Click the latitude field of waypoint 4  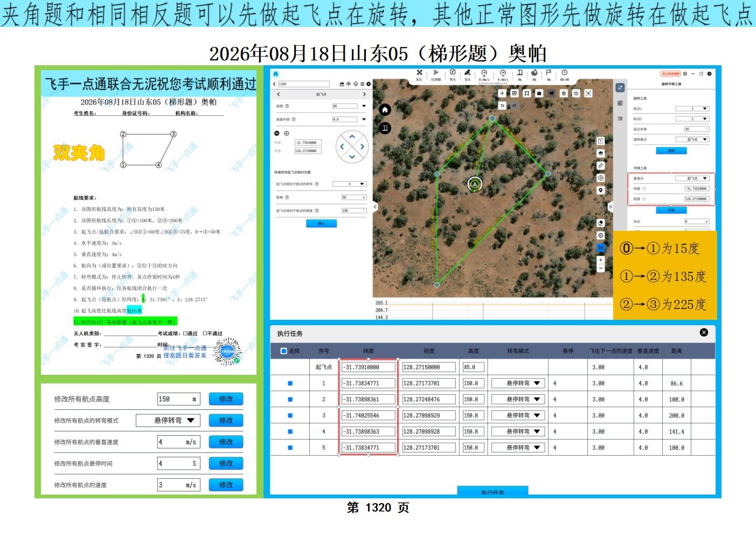click(x=368, y=432)
